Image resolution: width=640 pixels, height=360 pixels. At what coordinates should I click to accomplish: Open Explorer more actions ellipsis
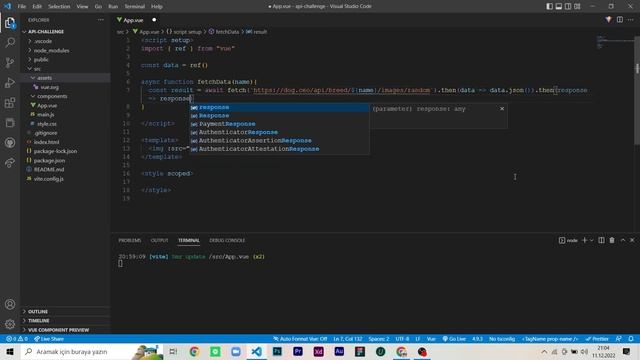pos(101,20)
